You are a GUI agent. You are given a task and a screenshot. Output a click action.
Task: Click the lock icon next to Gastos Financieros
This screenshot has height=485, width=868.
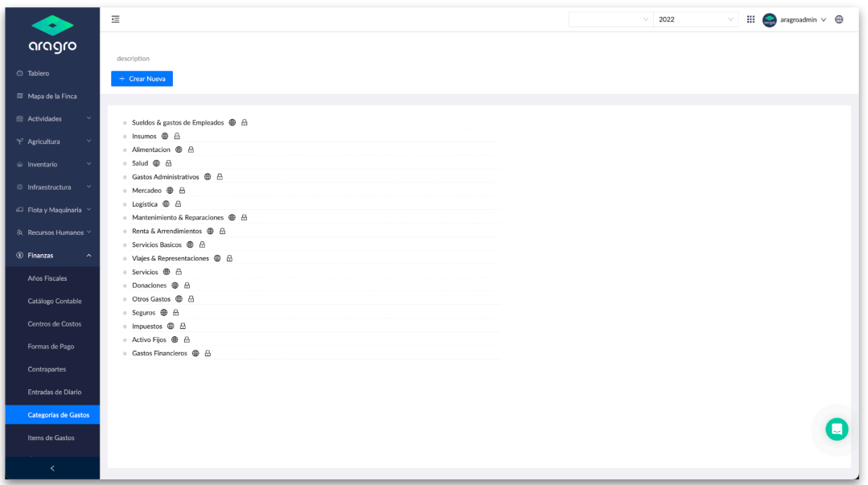click(x=208, y=353)
